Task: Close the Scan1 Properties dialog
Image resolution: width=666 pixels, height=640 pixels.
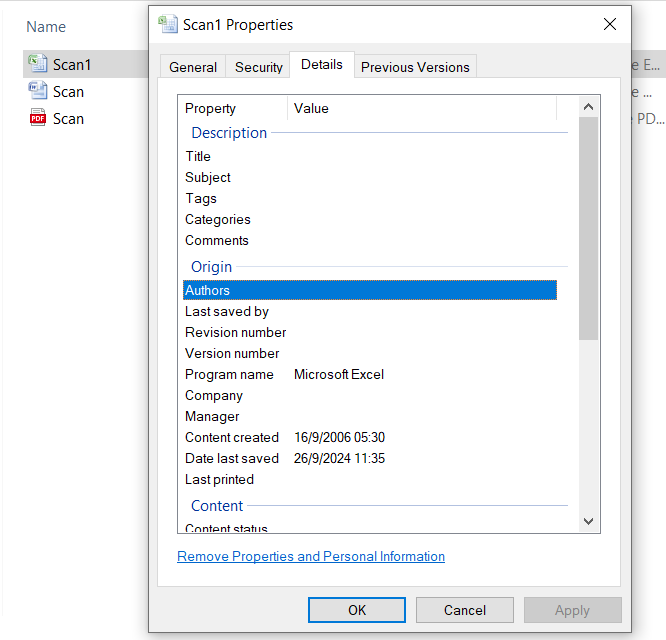Action: (x=609, y=24)
